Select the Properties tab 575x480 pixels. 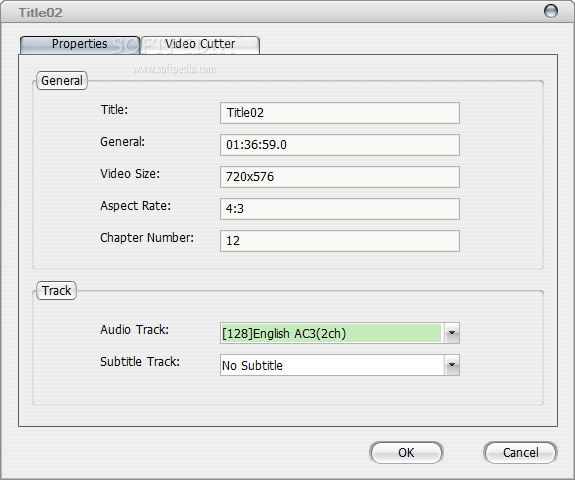point(80,44)
